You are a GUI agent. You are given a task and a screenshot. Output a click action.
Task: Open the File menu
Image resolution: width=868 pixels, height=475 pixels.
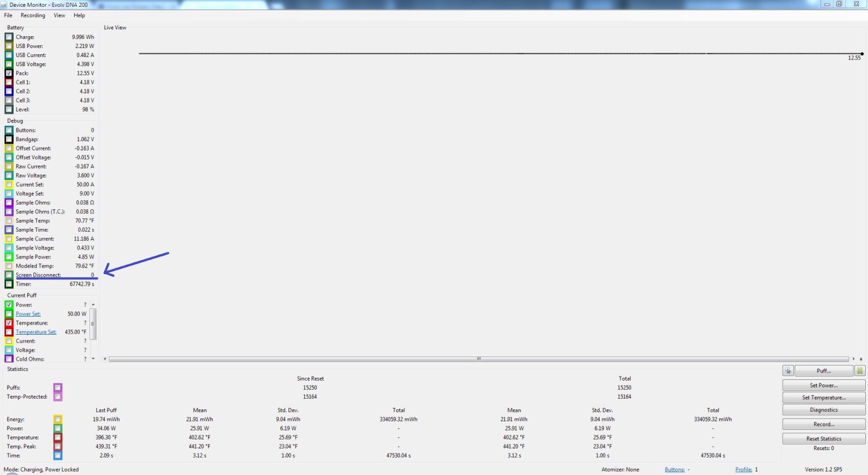(8, 15)
